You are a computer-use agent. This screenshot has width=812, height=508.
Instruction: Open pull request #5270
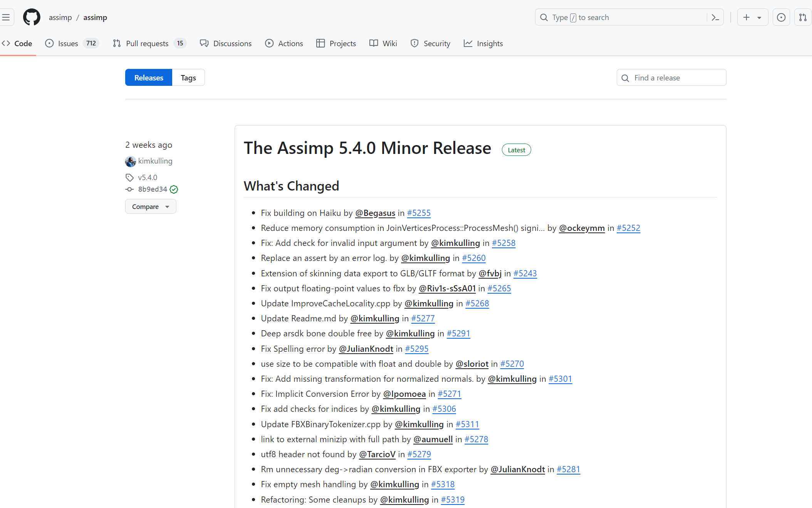512,364
